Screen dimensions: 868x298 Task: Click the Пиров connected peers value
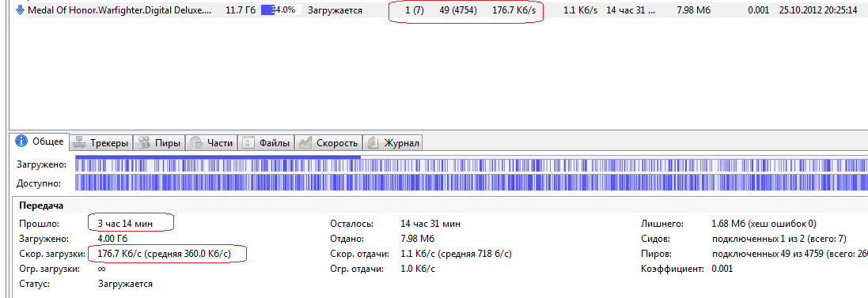789,254
